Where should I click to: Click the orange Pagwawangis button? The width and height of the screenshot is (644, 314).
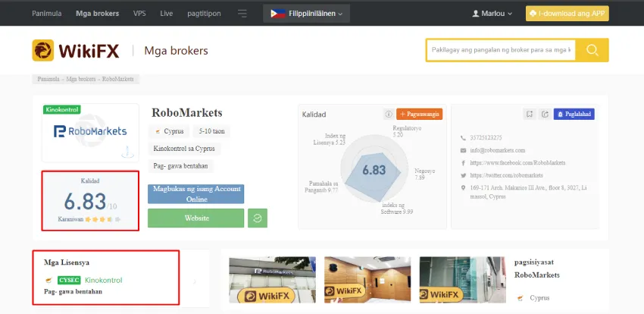click(x=419, y=115)
